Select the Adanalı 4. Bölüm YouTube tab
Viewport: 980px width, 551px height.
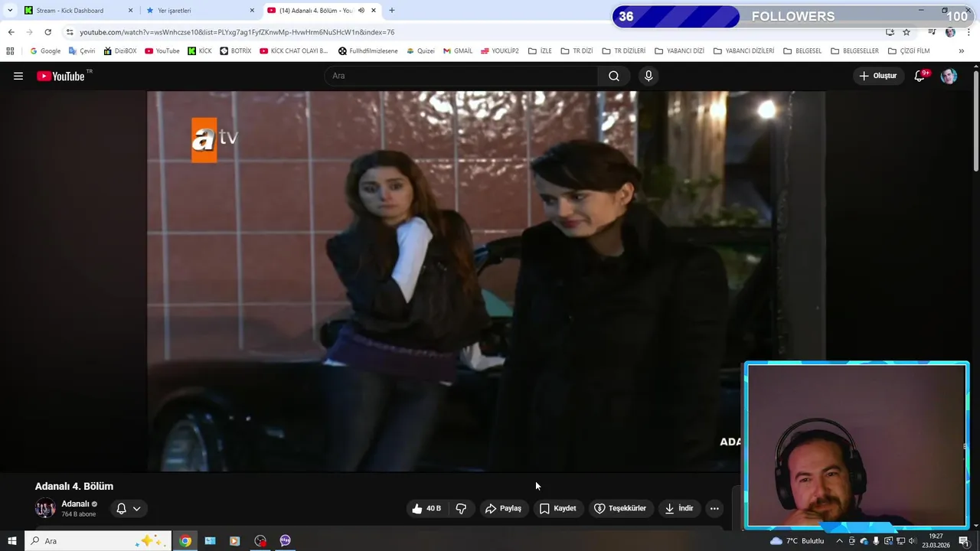click(x=322, y=11)
